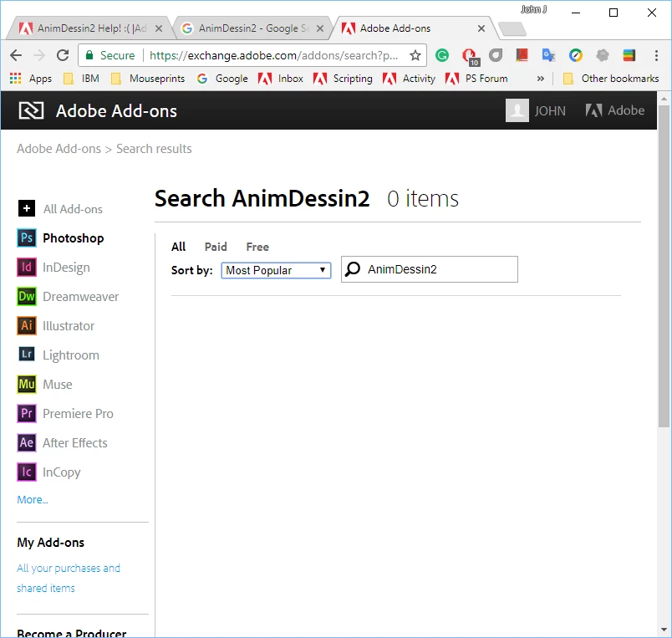Click the red book extension icon
Viewport: 672px width, 638px height.
click(522, 55)
